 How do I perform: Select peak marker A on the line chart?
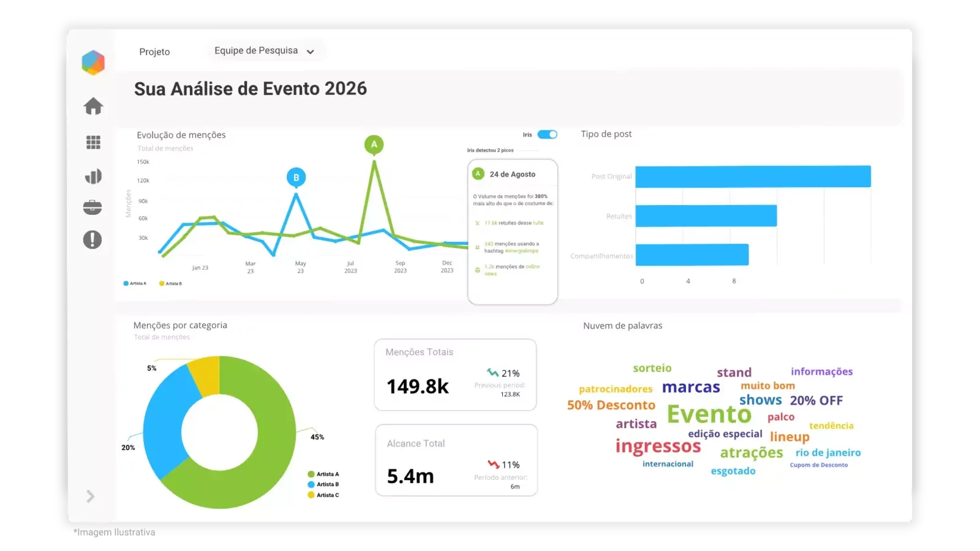(374, 145)
